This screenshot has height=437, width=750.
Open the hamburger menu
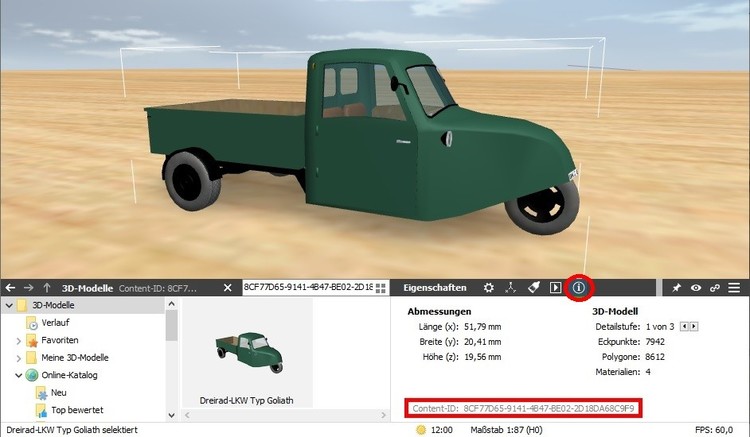[x=734, y=287]
